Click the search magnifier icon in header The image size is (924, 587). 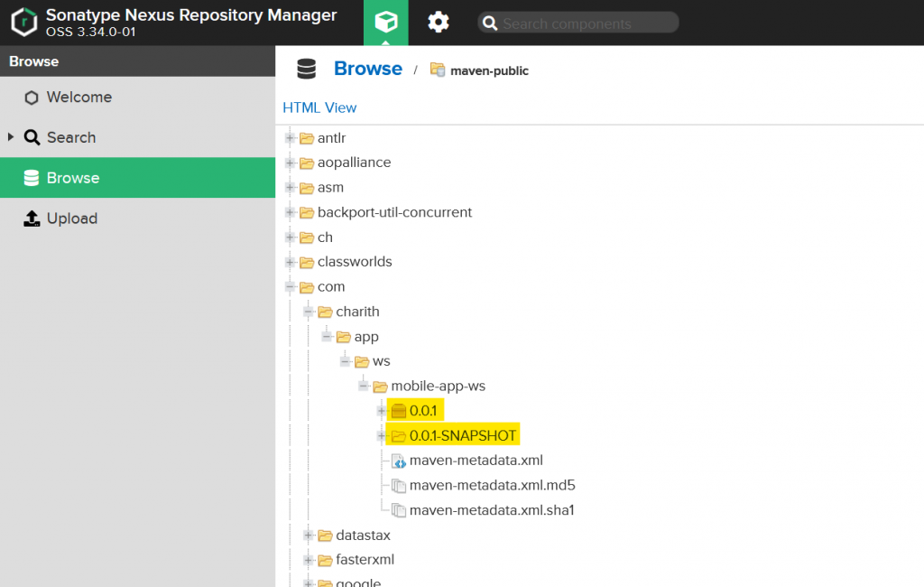click(490, 23)
